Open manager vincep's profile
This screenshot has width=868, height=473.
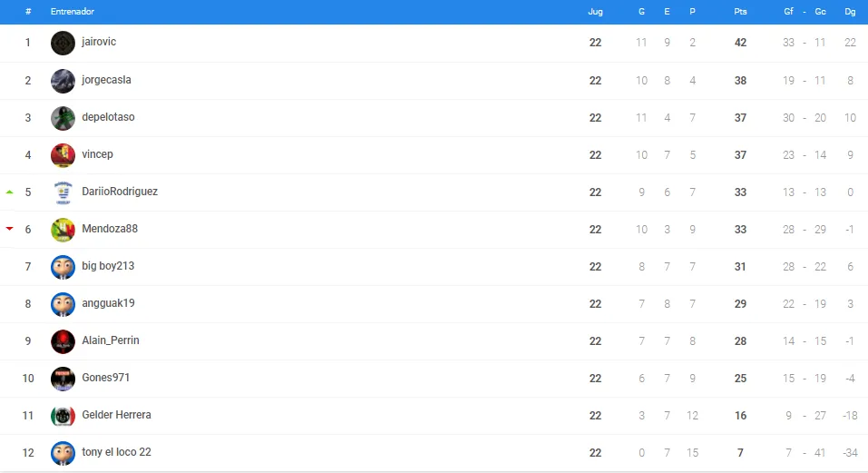(x=97, y=154)
